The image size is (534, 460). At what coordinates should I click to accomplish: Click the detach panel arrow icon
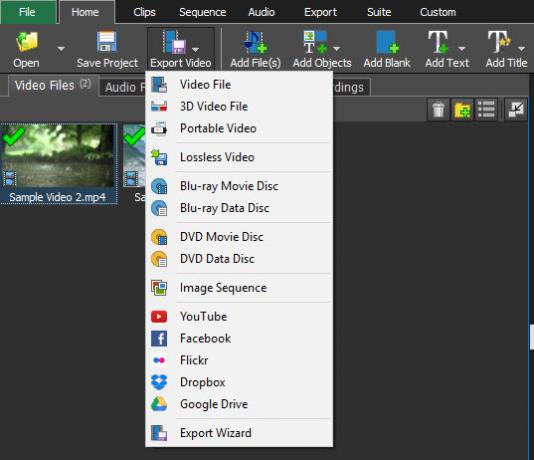click(516, 110)
